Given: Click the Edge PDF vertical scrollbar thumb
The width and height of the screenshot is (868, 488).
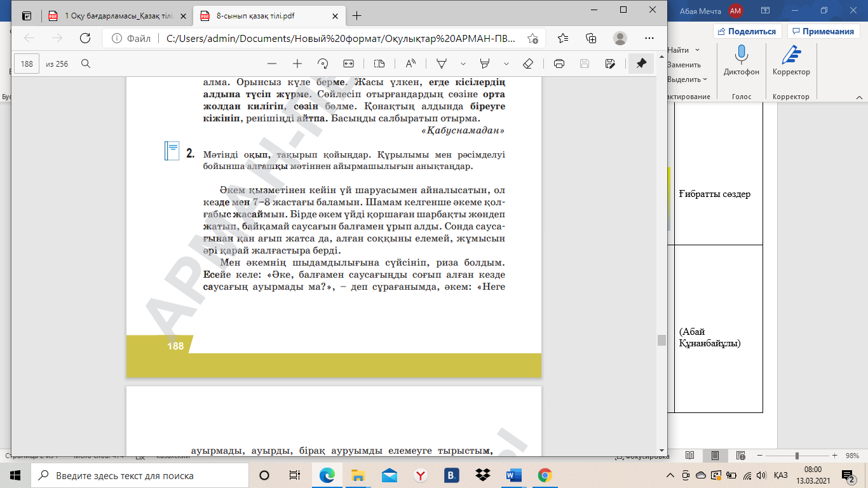Looking at the screenshot, I should [661, 340].
